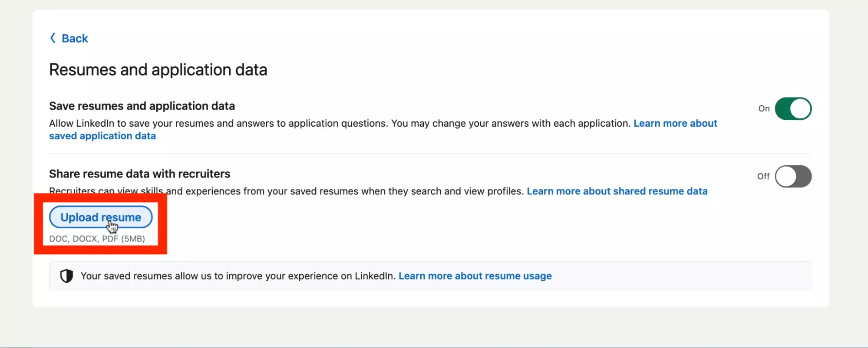
Task: Click empty right area of the privacy notice banner
Action: click(695, 276)
